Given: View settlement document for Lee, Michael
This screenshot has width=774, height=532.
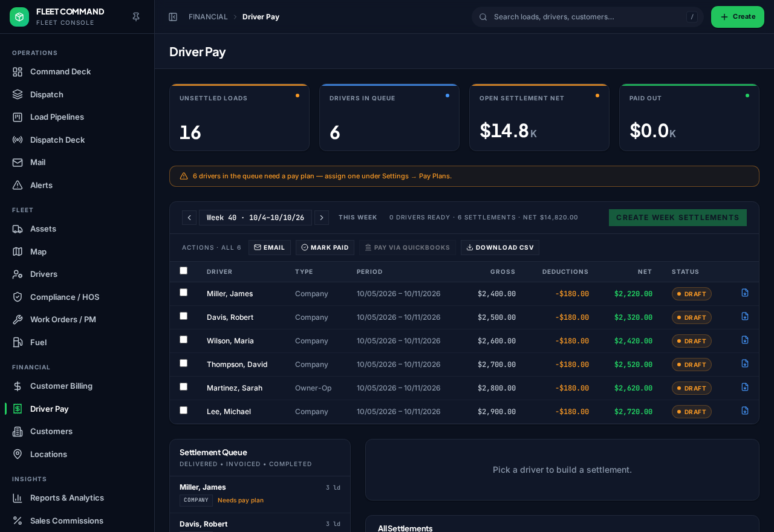Looking at the screenshot, I should [x=745, y=411].
